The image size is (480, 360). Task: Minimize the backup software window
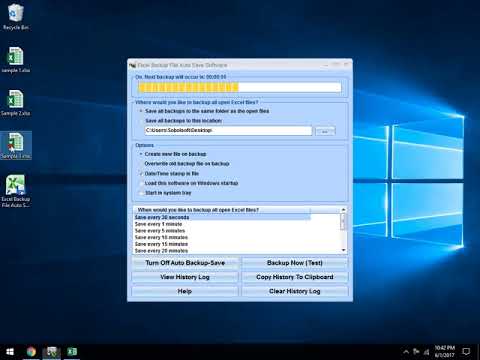(326, 65)
